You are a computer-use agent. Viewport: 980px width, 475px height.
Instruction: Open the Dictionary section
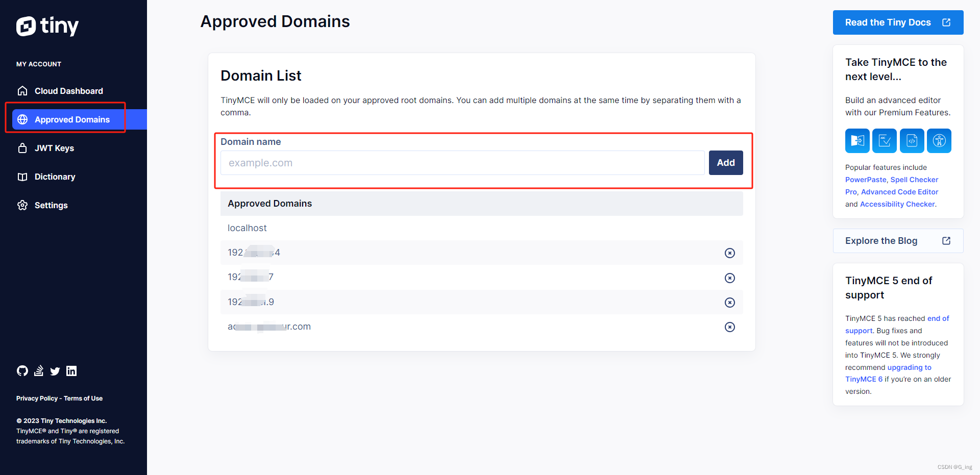coord(55,177)
